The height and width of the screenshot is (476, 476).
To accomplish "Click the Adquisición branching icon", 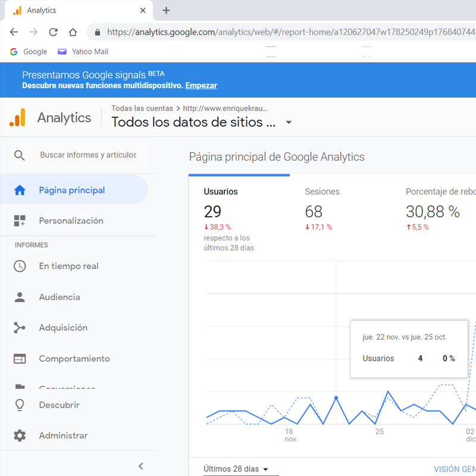I will click(x=20, y=328).
